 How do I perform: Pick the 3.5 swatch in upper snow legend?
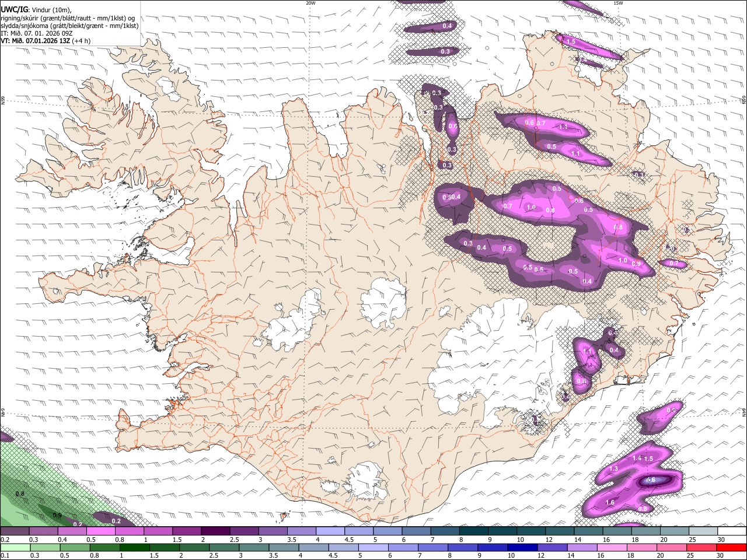[302, 531]
